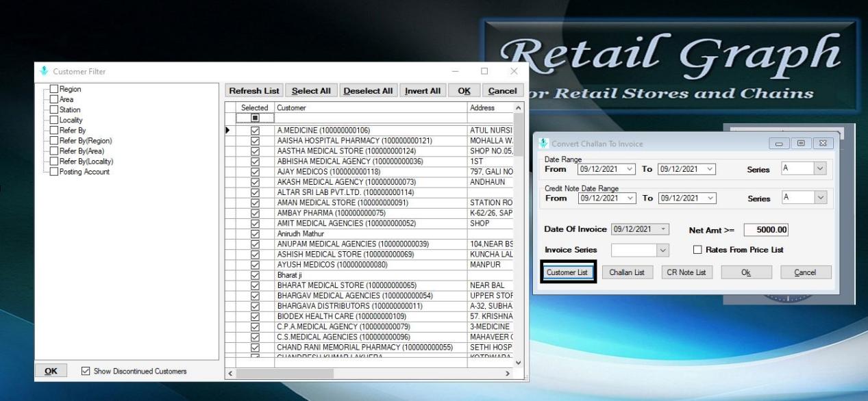The image size is (868, 401).
Task: Open Credit Note Series dropdown
Action: [819, 197]
